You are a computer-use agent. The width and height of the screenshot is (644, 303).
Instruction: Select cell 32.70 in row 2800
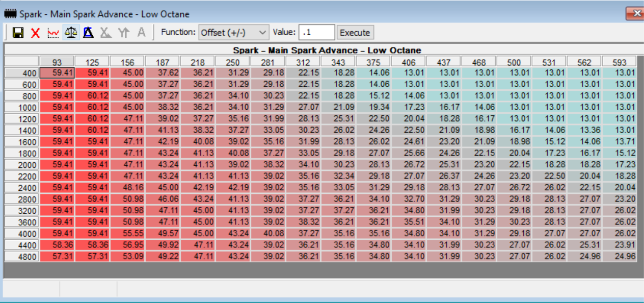coord(409,199)
